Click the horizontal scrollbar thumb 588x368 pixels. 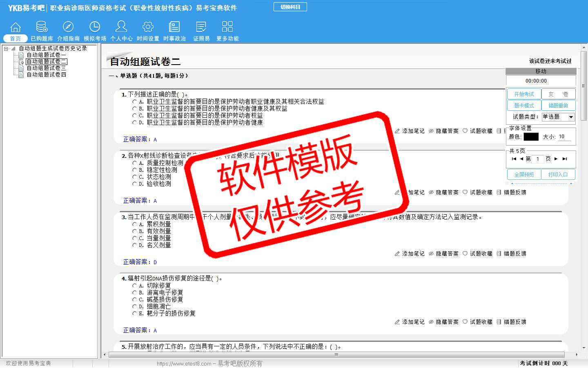(336, 355)
